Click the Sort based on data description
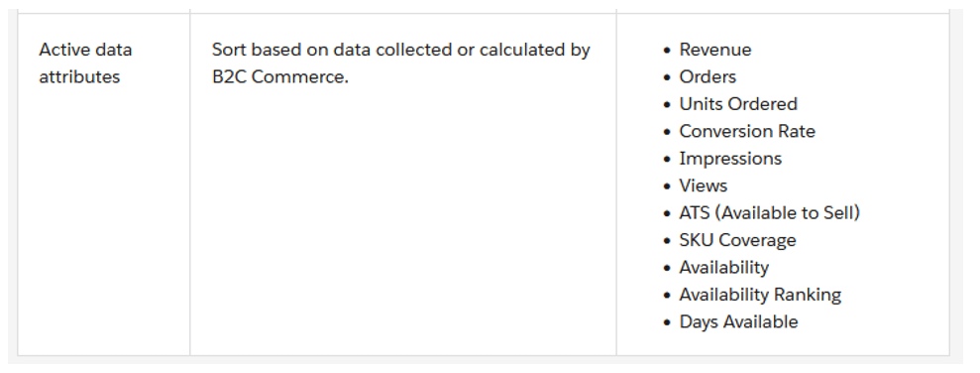This screenshot has width=980, height=373. (400, 63)
